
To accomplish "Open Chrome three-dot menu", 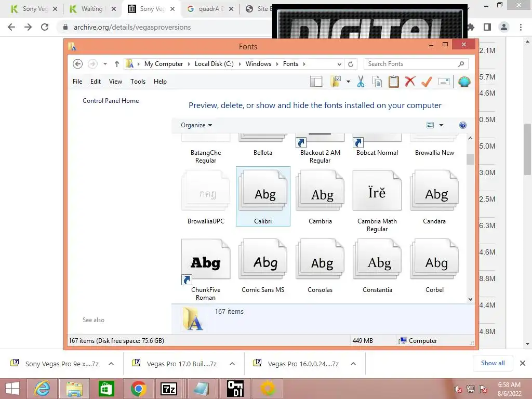I will (x=521, y=27).
